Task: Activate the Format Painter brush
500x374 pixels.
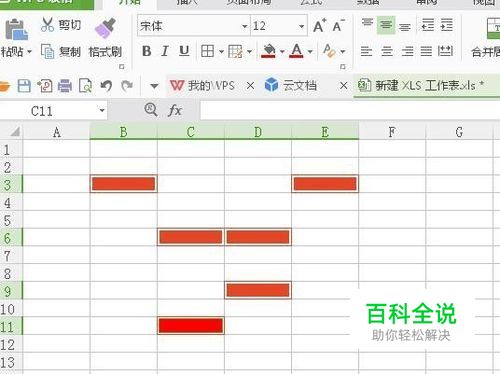Action: [105, 27]
